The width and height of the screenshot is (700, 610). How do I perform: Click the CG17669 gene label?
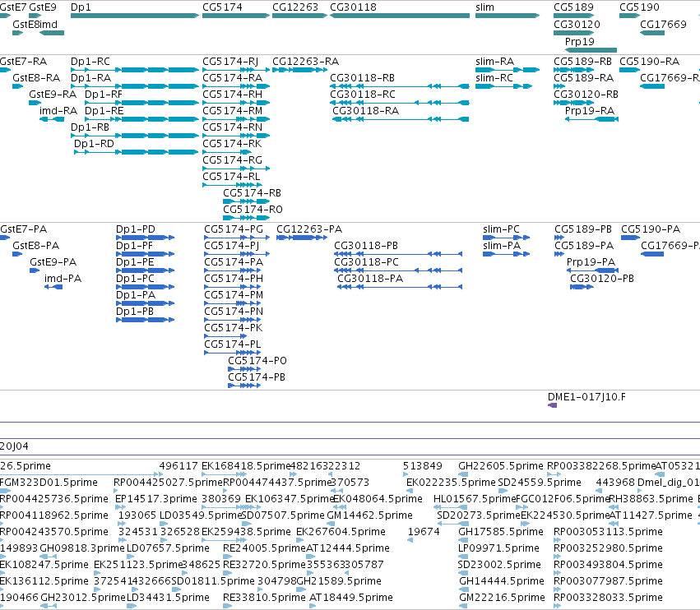[663, 24]
